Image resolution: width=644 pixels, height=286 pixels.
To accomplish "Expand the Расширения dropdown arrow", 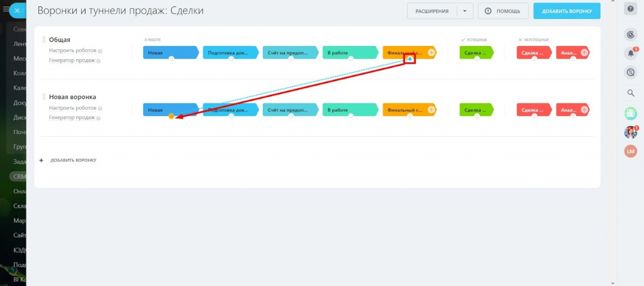I will click(x=464, y=11).
